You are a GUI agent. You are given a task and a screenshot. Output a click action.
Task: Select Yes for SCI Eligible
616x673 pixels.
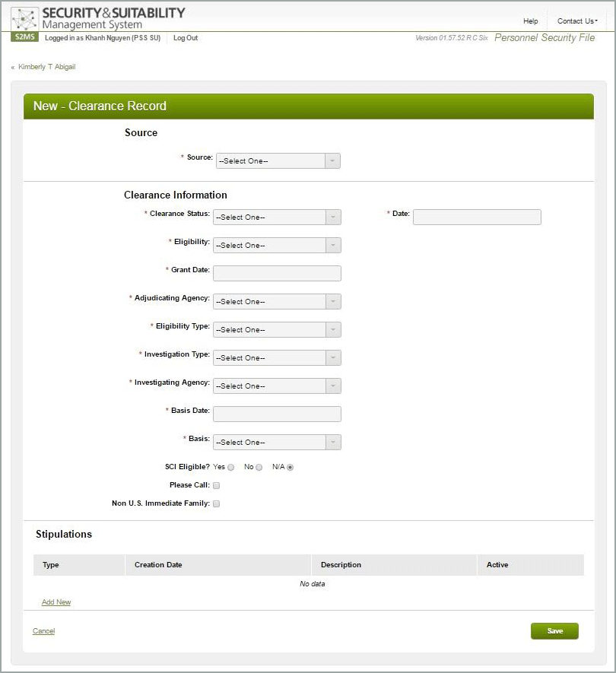[231, 468]
